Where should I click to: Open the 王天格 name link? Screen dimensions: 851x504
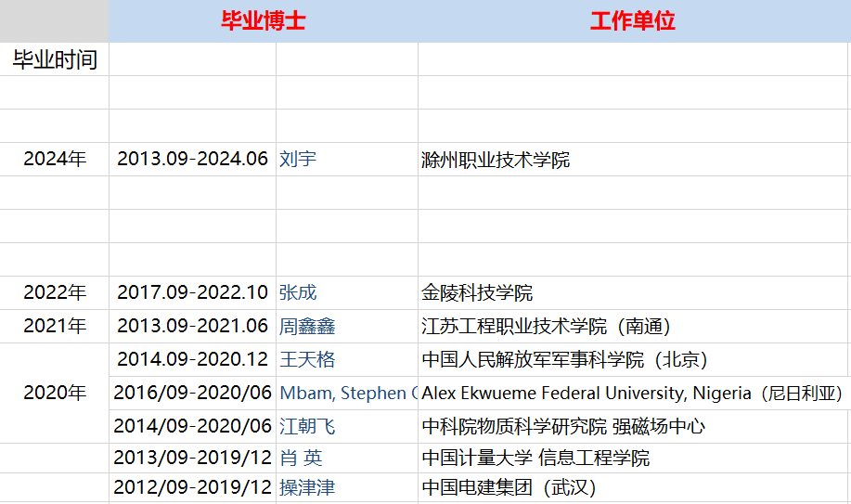(307, 360)
